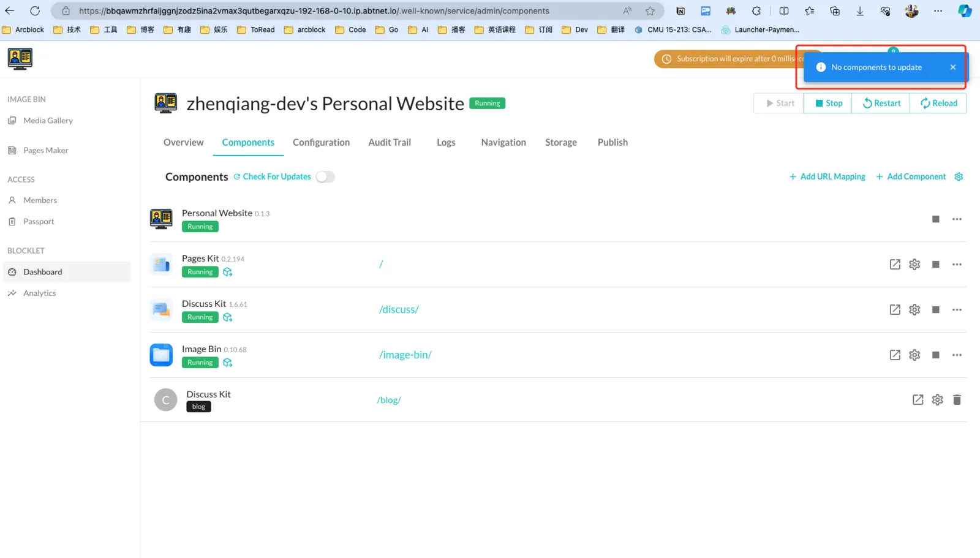Switch to the Configuration tab
Image resolution: width=980 pixels, height=558 pixels.
click(321, 143)
